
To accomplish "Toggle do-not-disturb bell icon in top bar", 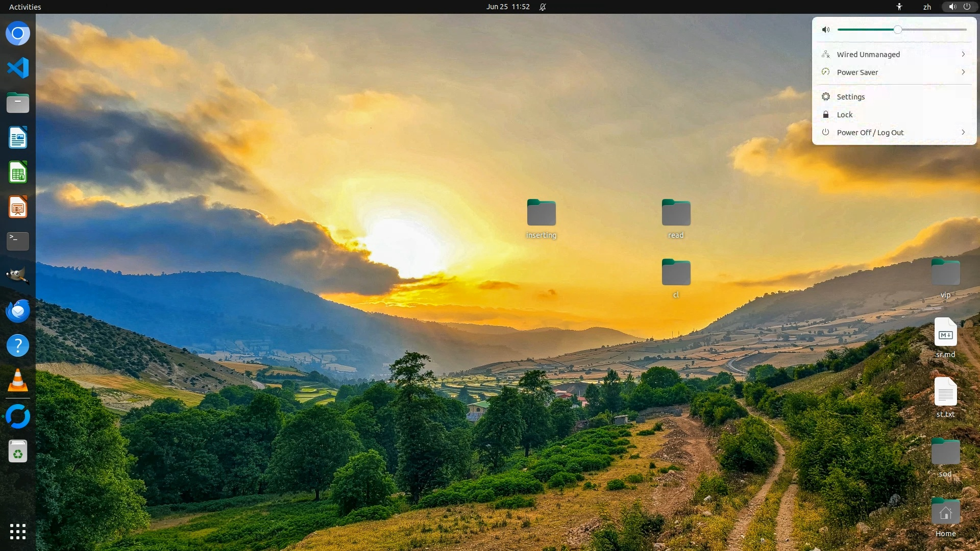I will [x=543, y=7].
